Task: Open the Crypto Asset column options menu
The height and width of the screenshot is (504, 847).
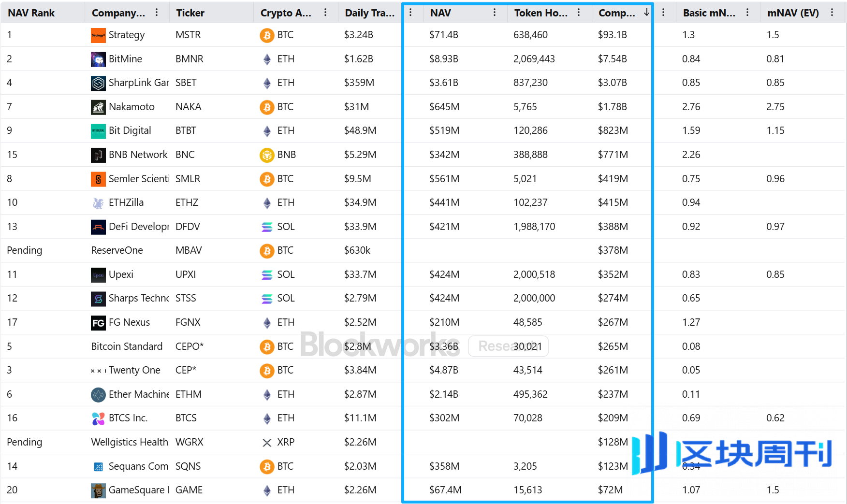Action: click(325, 13)
